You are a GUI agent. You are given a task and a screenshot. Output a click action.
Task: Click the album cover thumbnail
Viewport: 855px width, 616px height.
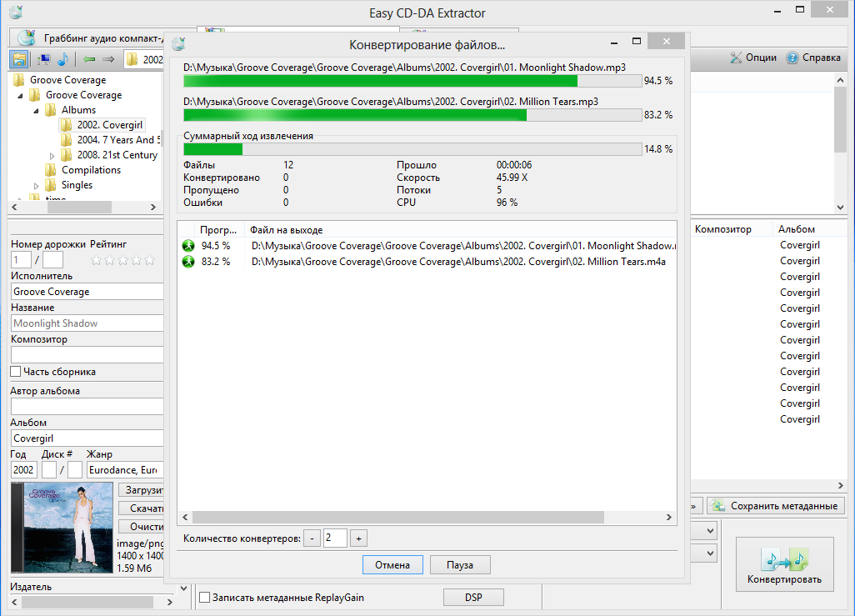[62, 527]
